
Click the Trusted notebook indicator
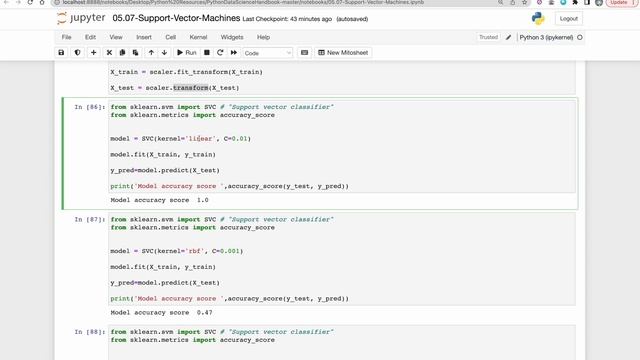488,37
